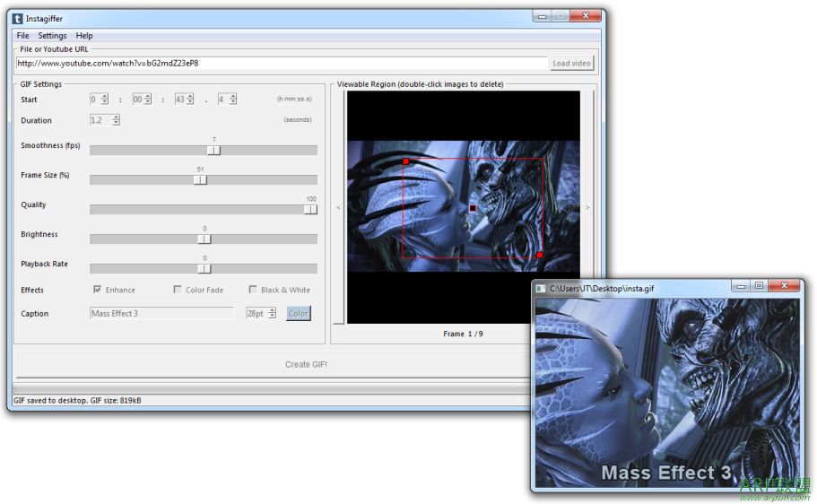Toggle the Enhance effect checkbox
Viewport: 817px width, 504px height.
98,290
